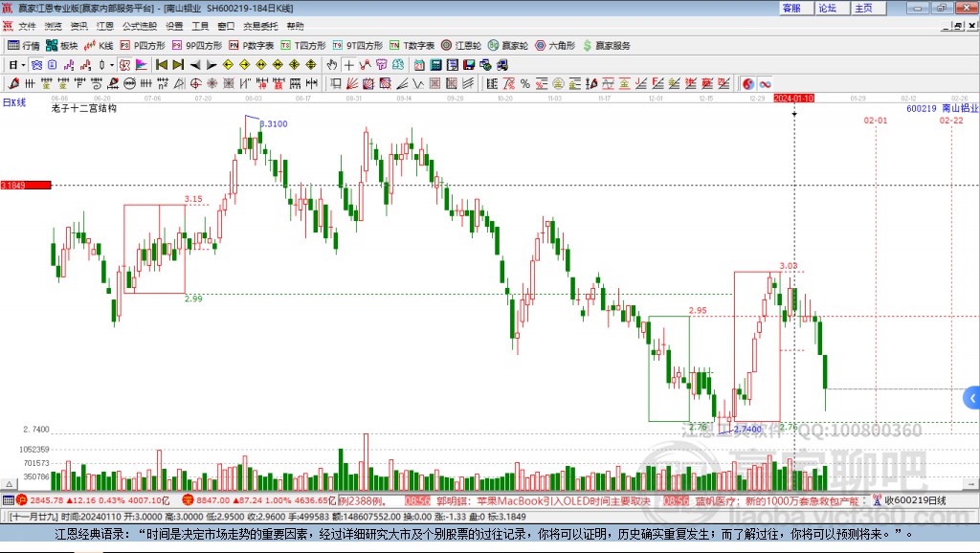Click the collapse arrow beside volume panel

(9, 484)
